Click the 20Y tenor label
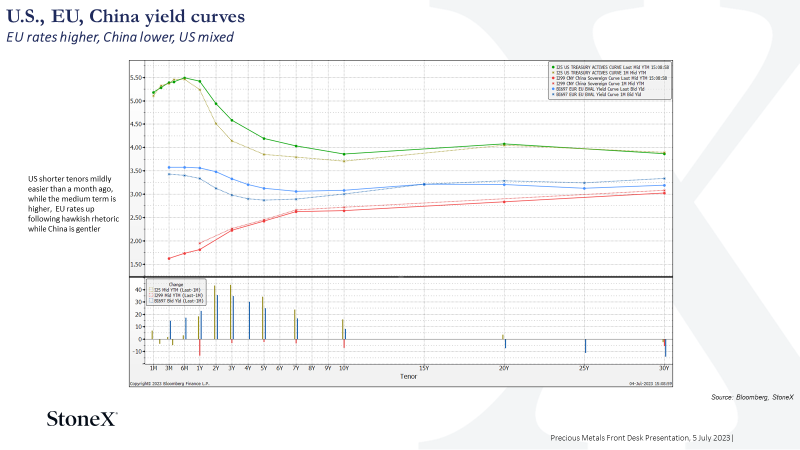The image size is (800, 450). [504, 368]
